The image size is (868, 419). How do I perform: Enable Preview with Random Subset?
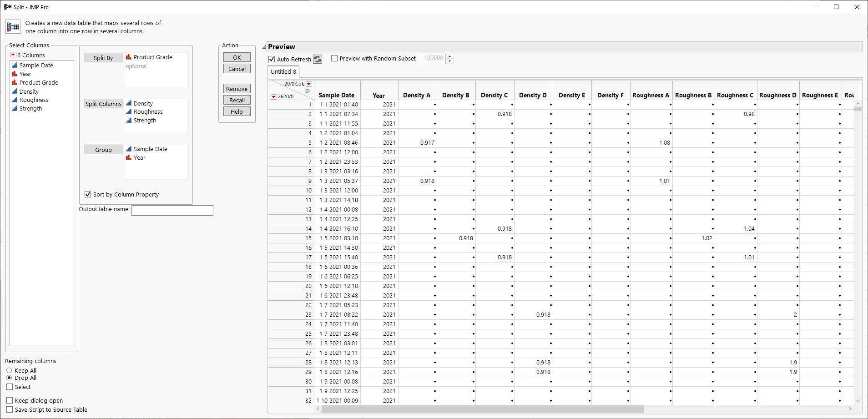334,58
